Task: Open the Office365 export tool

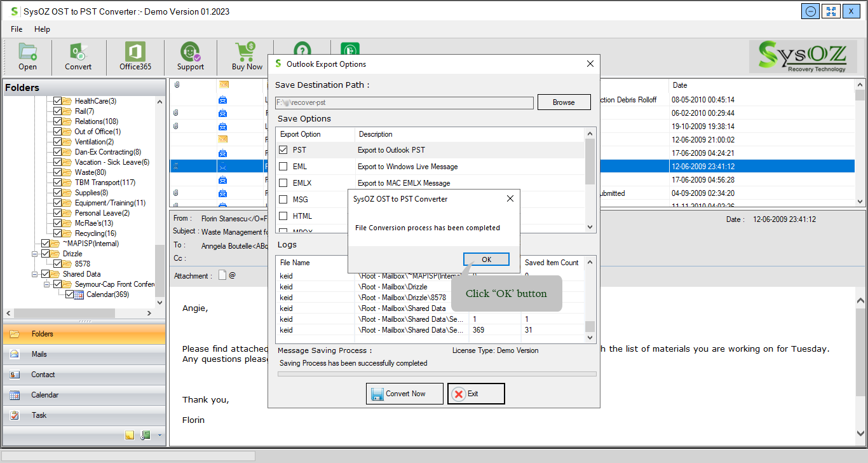Action: (135, 56)
